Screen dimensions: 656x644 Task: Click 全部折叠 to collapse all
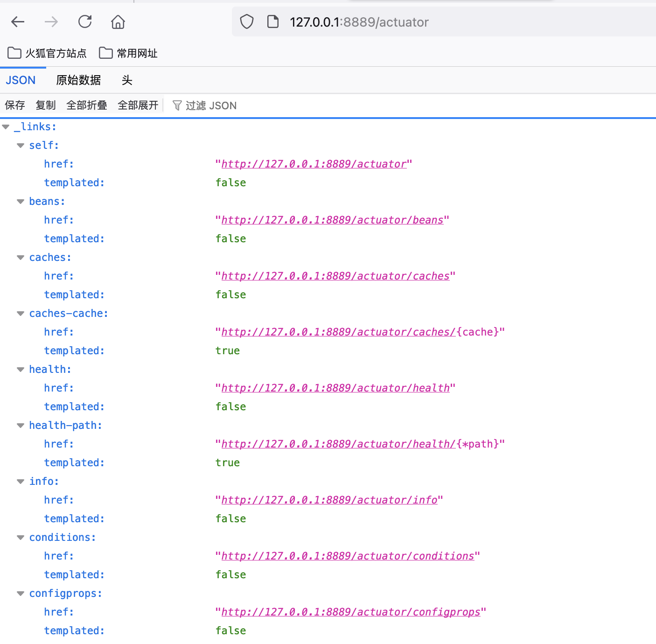[87, 105]
